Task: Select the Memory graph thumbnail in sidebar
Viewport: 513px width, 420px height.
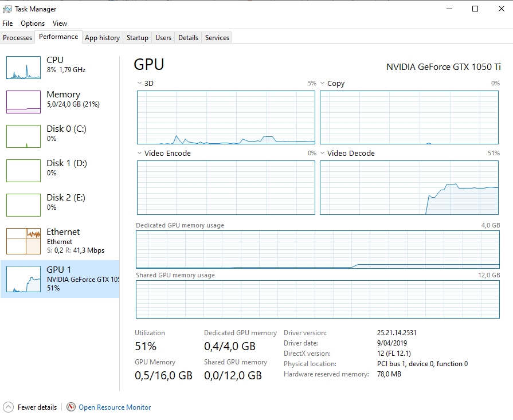Action: point(24,102)
